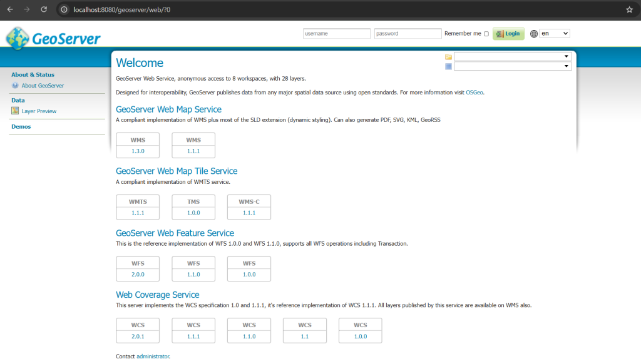Contact the administrator via the footer link
This screenshot has height=364, width=641.
point(153,356)
